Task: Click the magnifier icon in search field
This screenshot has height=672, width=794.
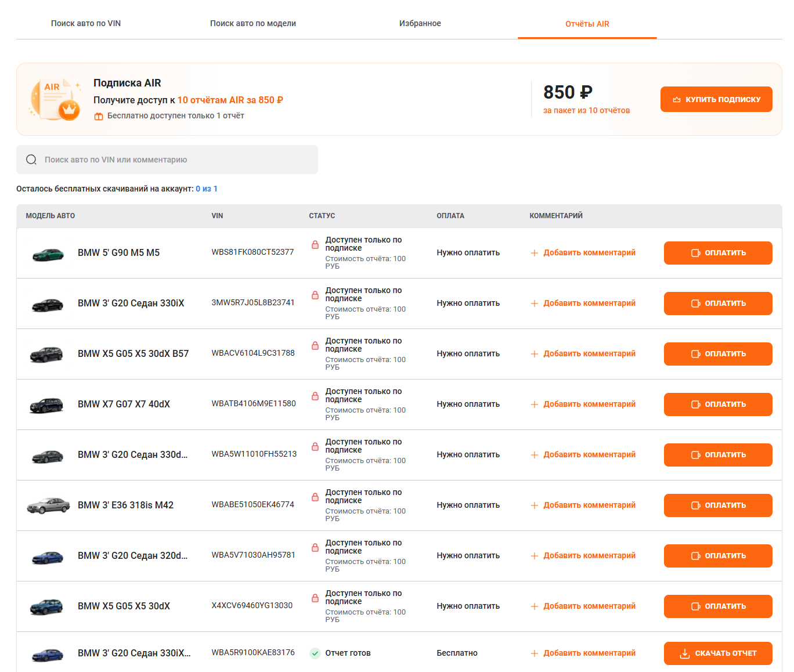Action: [31, 160]
